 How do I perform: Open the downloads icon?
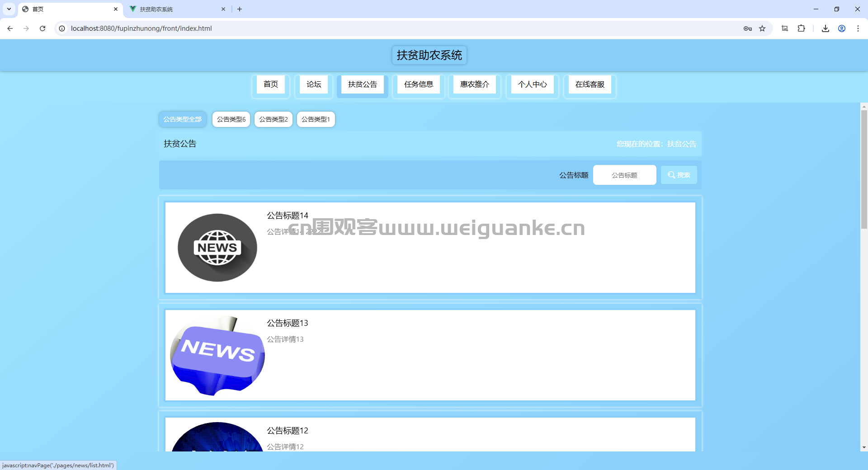[x=826, y=28]
